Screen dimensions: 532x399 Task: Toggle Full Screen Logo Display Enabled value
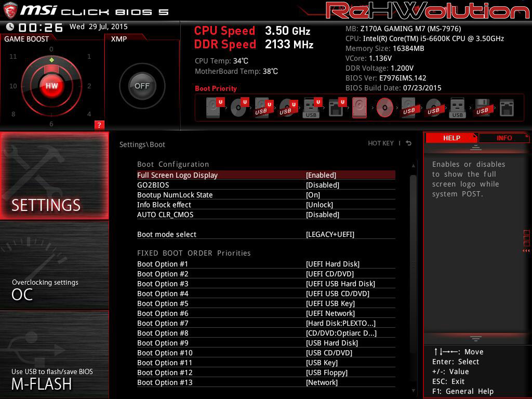click(x=321, y=175)
